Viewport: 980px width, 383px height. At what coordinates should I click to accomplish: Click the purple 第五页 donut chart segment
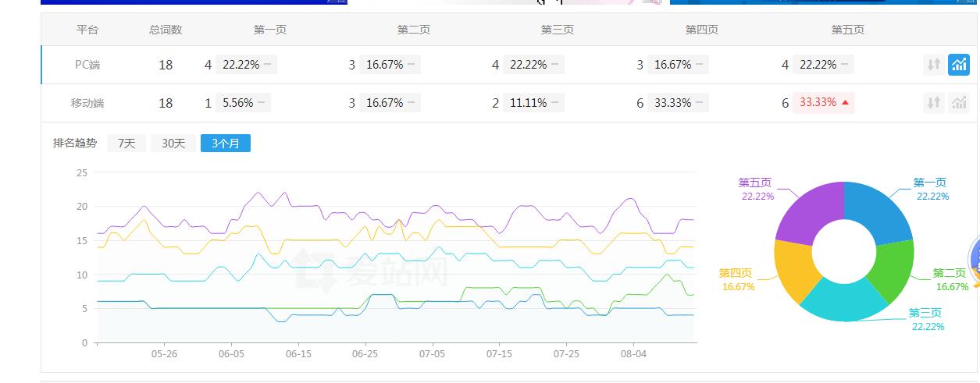[808, 212]
